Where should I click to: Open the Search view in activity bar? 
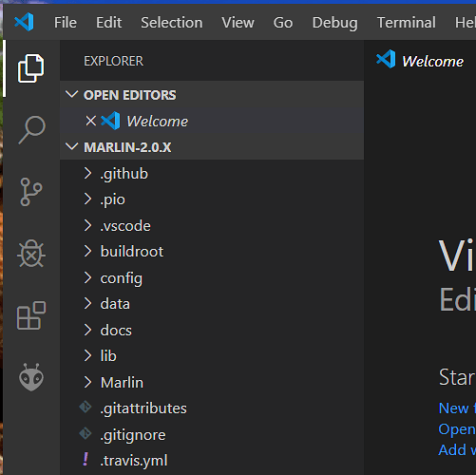(x=31, y=130)
